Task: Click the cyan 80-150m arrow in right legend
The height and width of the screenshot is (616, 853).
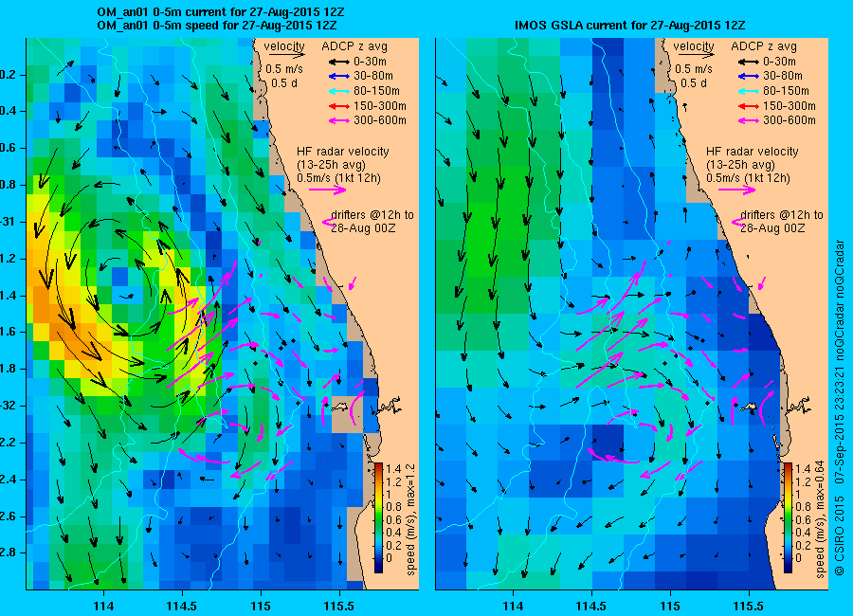Action: [x=749, y=91]
